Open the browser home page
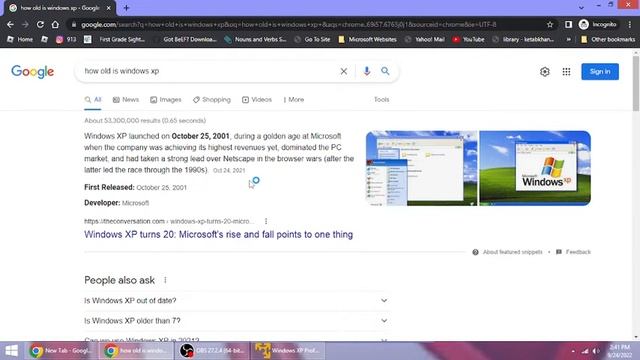 (55, 24)
